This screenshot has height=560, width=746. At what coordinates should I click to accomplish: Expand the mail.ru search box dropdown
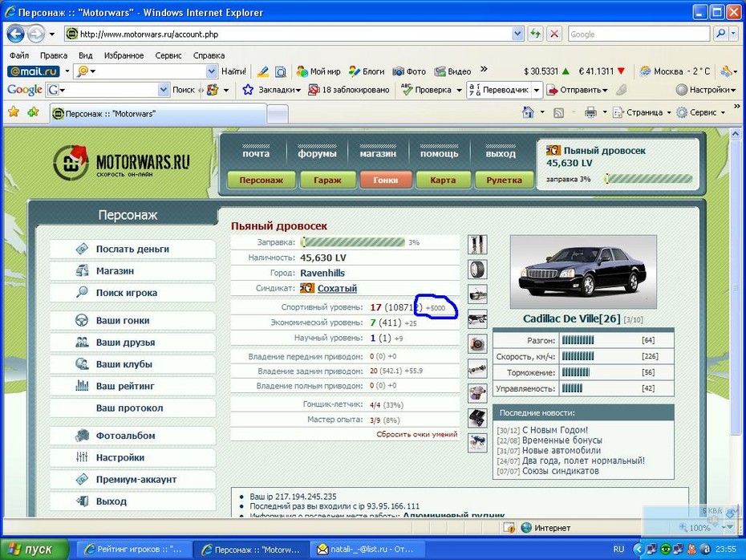point(212,71)
